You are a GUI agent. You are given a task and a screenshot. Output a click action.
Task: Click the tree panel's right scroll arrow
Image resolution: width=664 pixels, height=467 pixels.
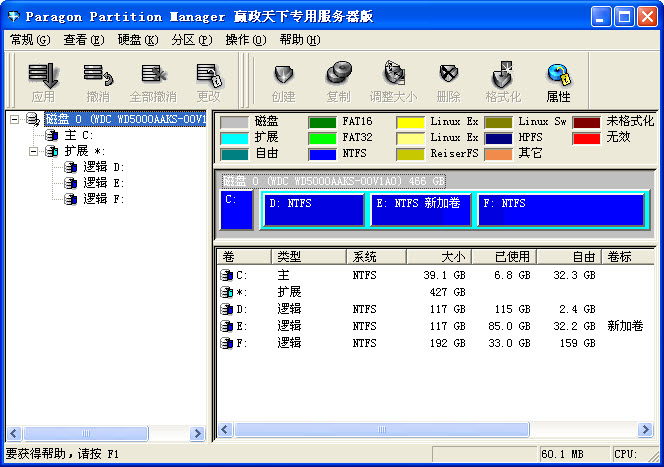[197, 432]
